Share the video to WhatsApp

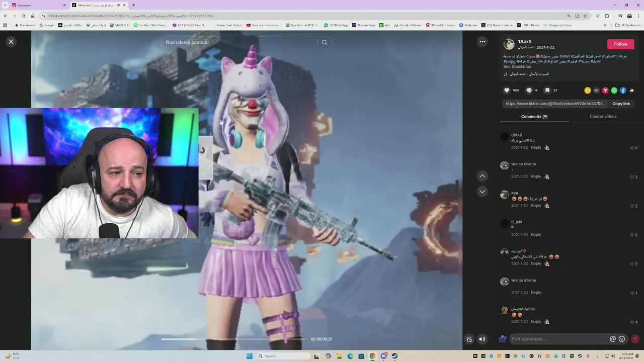point(614,90)
